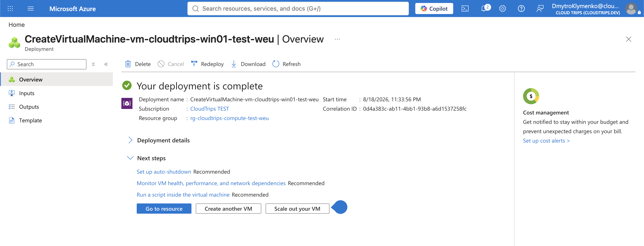Focus the sidebar Search field

[47, 64]
